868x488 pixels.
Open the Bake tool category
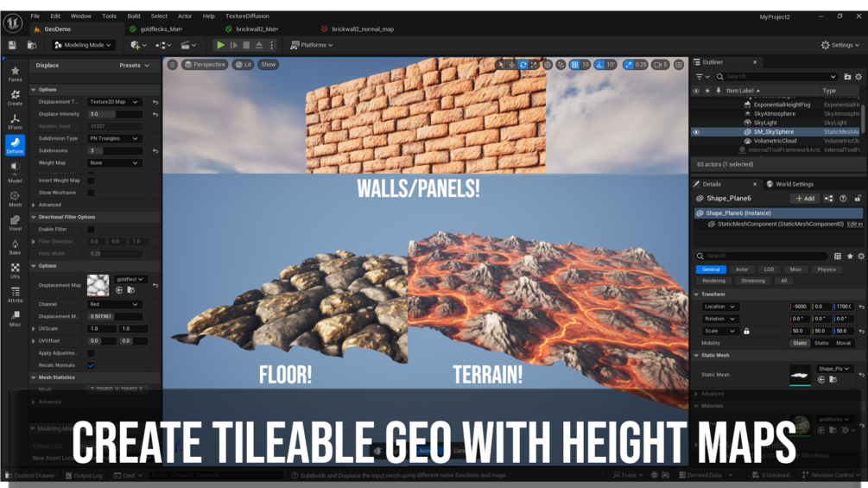(15, 247)
